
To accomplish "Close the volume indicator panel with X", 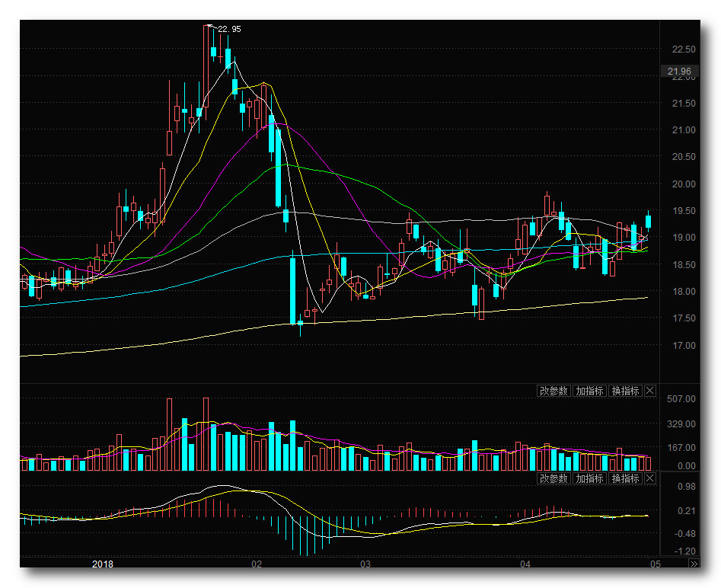I will click(649, 391).
